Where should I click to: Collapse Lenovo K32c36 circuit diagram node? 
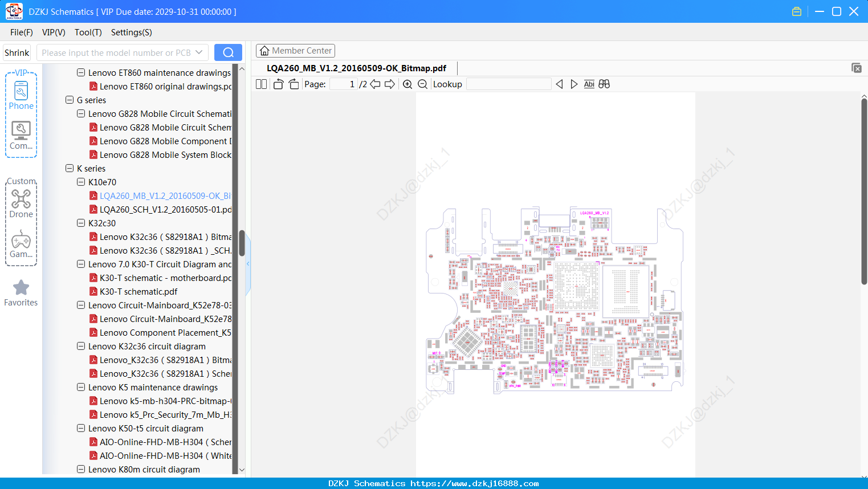click(81, 346)
